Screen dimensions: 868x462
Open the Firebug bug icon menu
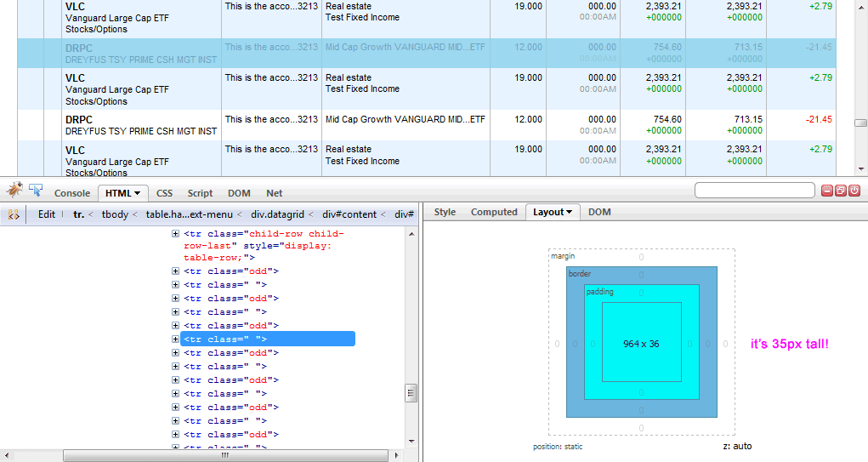pyautogui.click(x=14, y=190)
